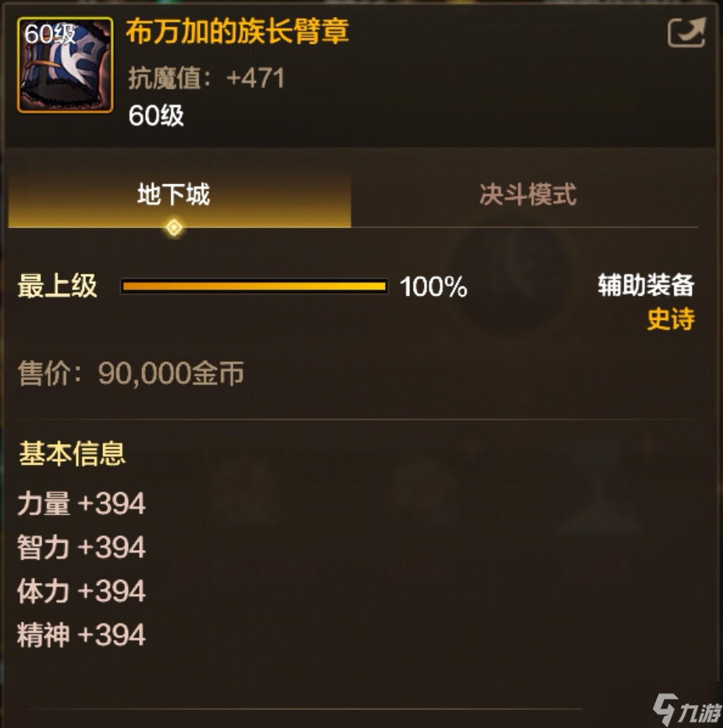This screenshot has height=728, width=723.
Task: Click the 最上级 grade label
Action: tap(57, 286)
